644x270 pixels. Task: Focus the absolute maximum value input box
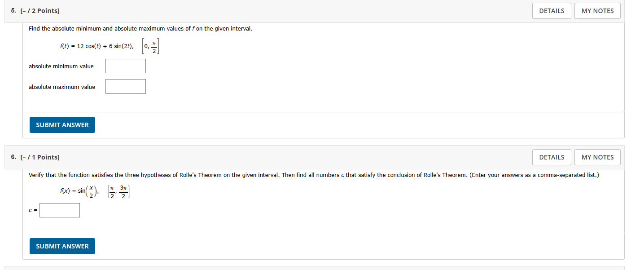click(x=126, y=87)
